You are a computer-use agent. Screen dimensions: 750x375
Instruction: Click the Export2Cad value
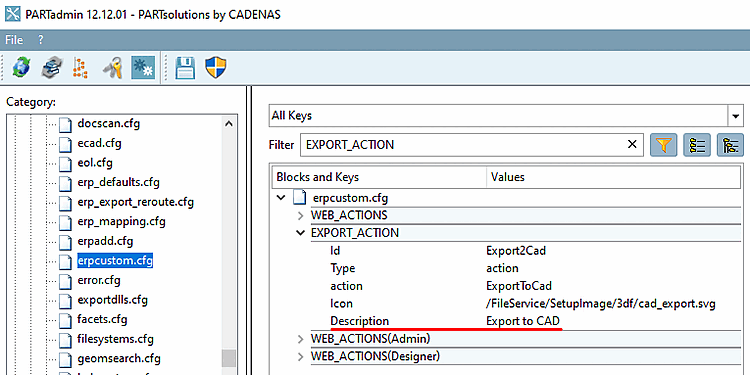coord(516,250)
